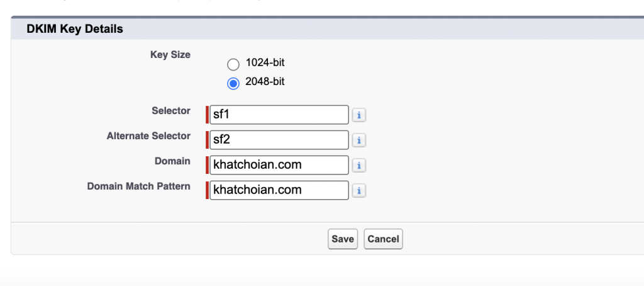
Task: Click into the Domain text field
Action: pyautogui.click(x=279, y=165)
